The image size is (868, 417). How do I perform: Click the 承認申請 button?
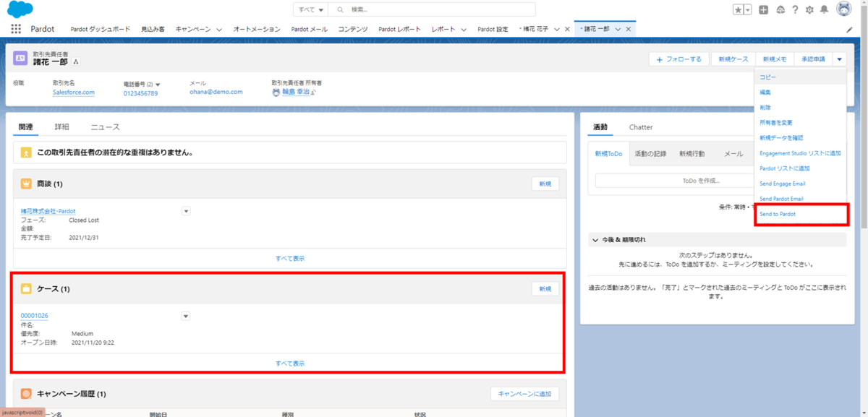point(813,59)
